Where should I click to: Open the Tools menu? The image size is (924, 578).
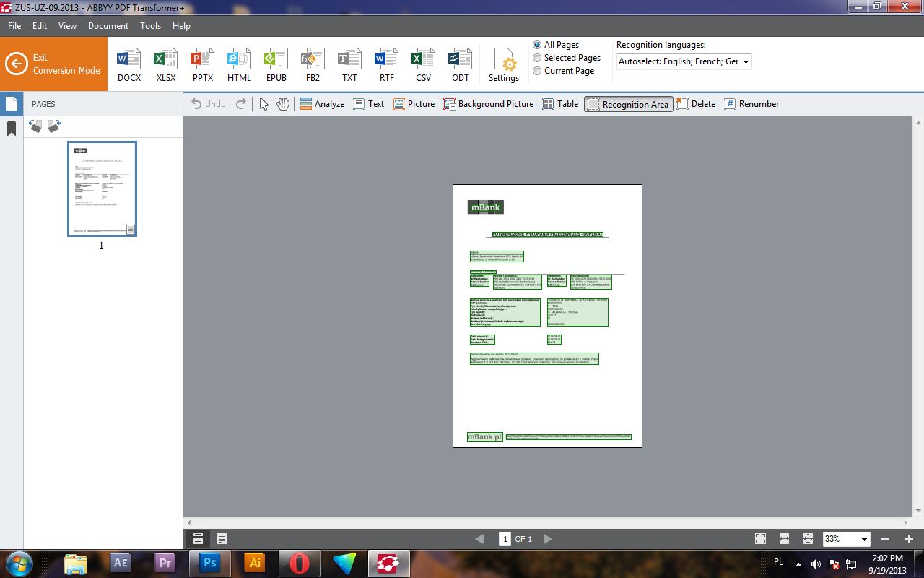coord(150,25)
